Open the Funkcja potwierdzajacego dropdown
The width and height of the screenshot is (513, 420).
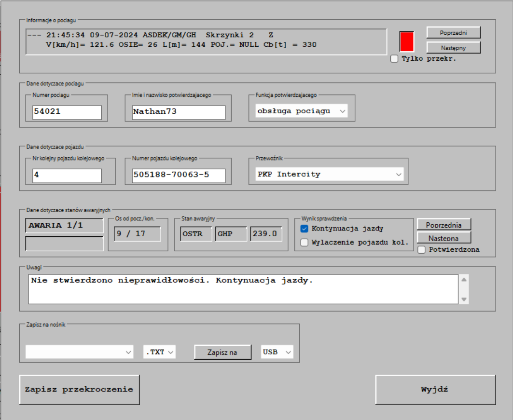point(302,111)
